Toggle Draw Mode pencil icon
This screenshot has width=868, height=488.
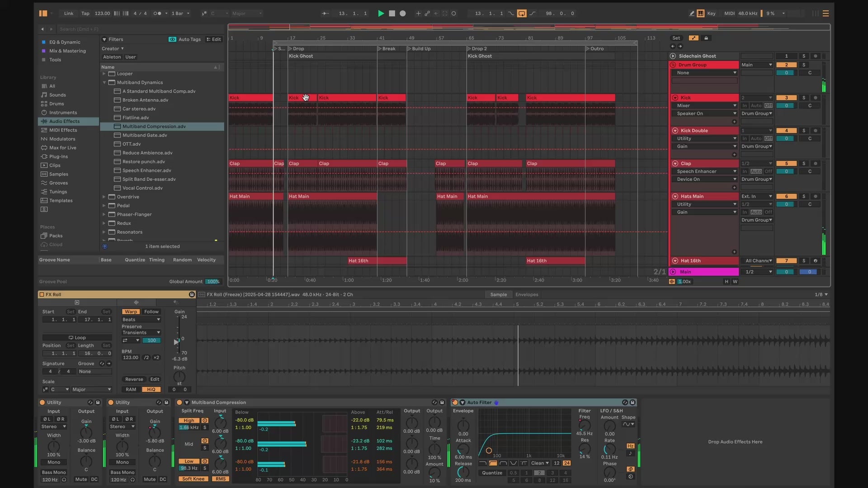click(692, 14)
